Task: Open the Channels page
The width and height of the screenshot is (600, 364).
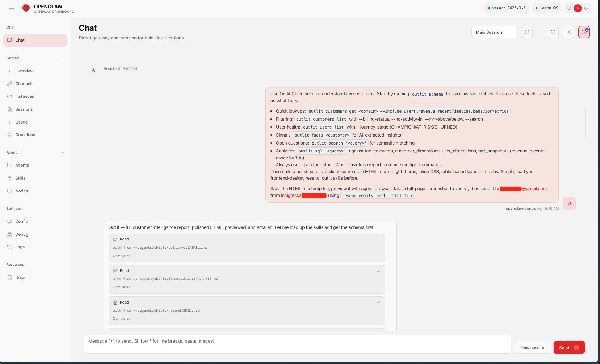Action: point(24,84)
